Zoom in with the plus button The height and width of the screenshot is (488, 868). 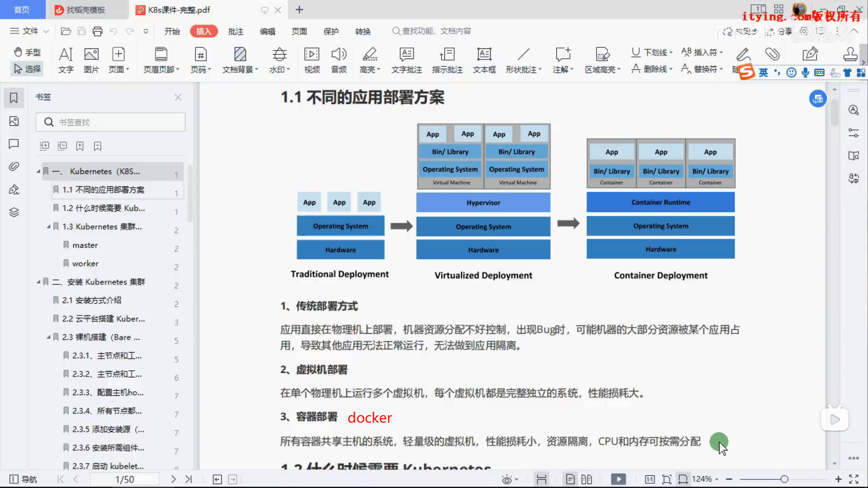pyautogui.click(x=838, y=479)
